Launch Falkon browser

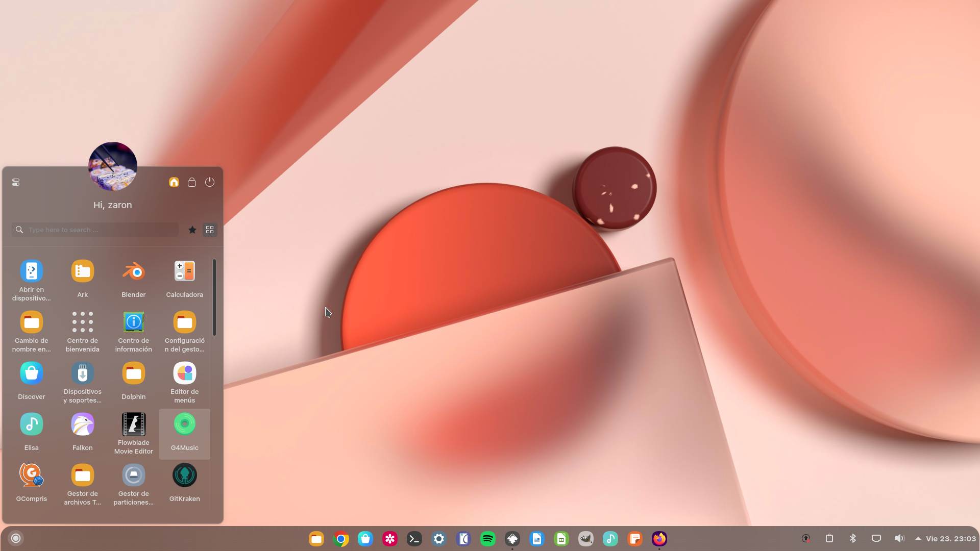coord(83,434)
